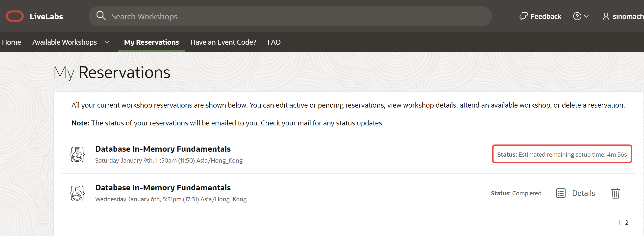Select the My Reservations tab
The width and height of the screenshot is (644, 236).
point(151,42)
